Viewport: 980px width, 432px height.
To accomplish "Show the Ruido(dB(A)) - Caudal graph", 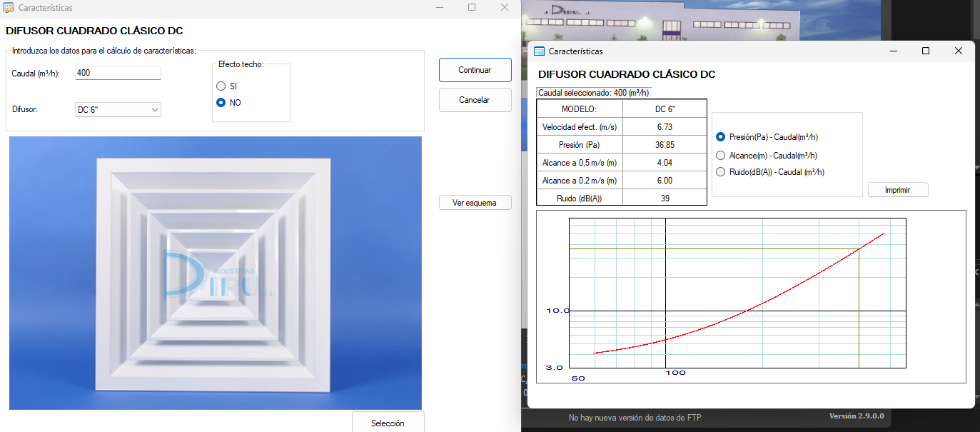I will pos(720,172).
